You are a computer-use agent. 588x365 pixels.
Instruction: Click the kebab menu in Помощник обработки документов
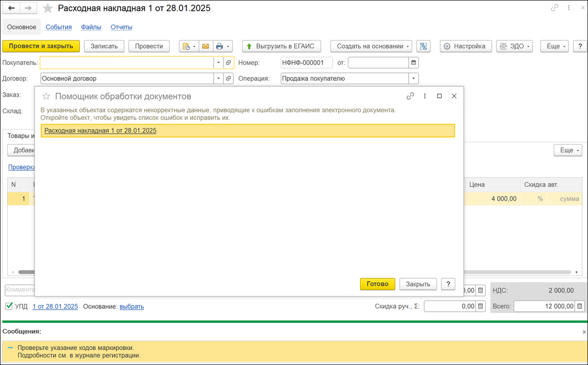point(425,96)
